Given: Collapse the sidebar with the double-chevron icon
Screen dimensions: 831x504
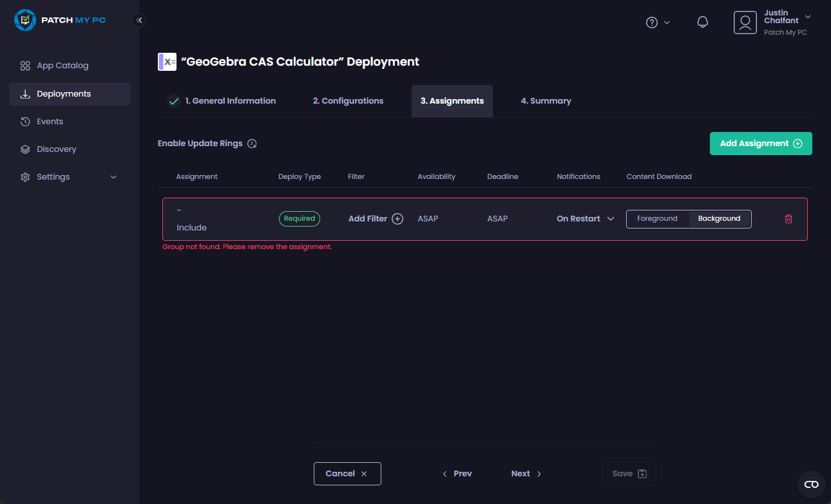Looking at the screenshot, I should [139, 20].
